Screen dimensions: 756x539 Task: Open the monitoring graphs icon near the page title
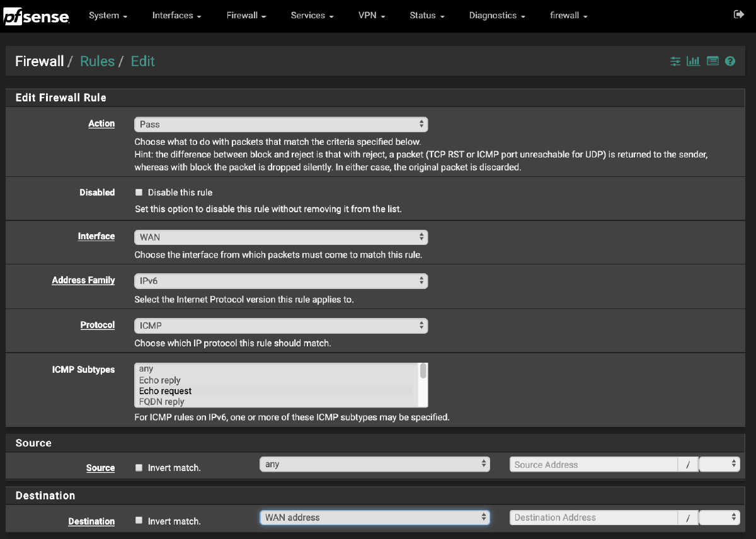point(693,61)
